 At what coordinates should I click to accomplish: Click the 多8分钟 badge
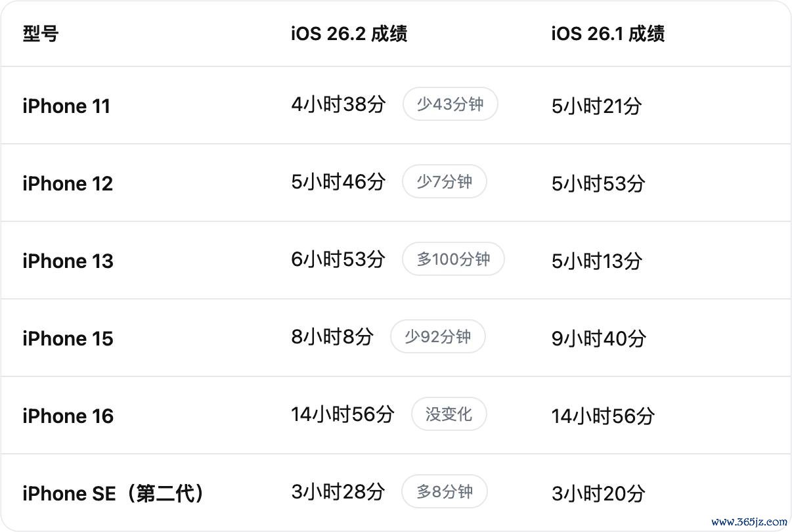(445, 492)
